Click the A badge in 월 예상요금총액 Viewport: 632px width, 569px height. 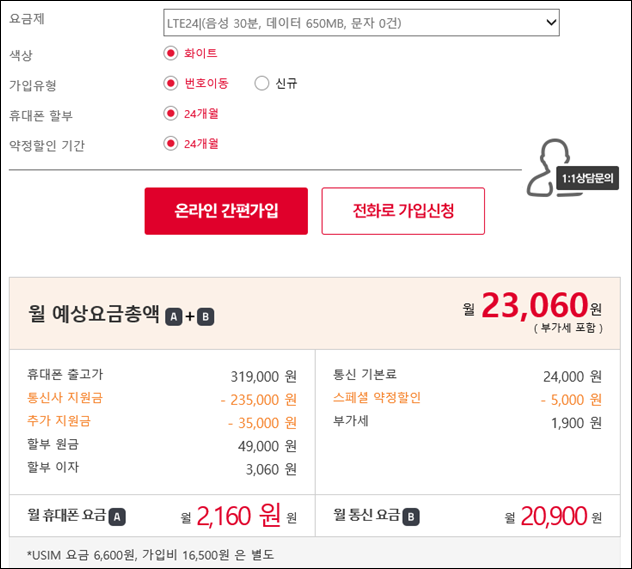coord(174,317)
